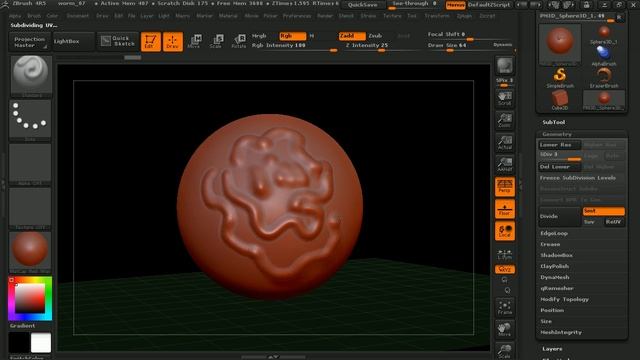Image resolution: width=640 pixels, height=360 pixels.
Task: Click the Del Lower button
Action: (559, 167)
